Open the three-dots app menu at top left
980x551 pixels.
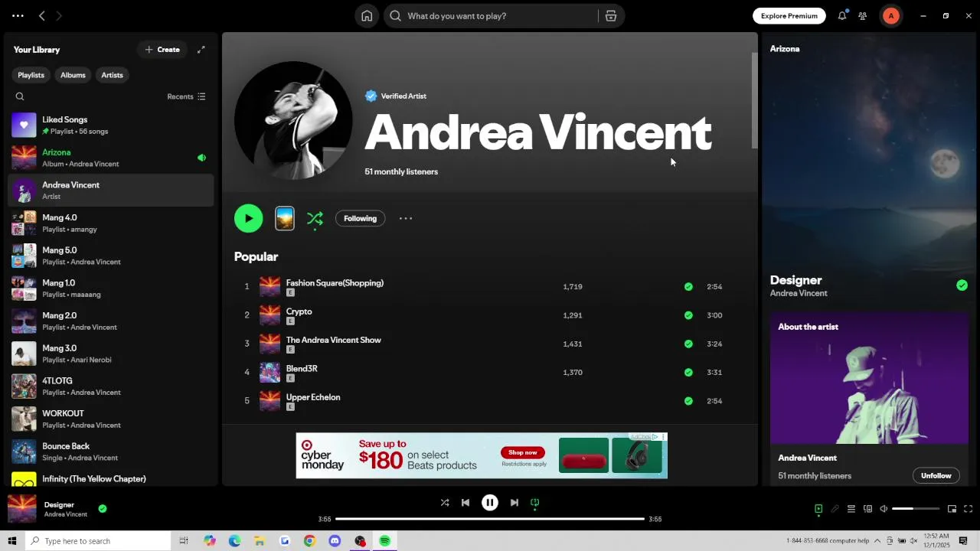(x=18, y=15)
